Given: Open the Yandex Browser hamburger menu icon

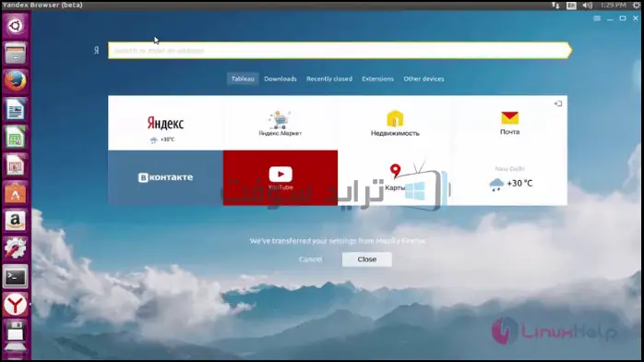Looking at the screenshot, I should coord(597,18).
